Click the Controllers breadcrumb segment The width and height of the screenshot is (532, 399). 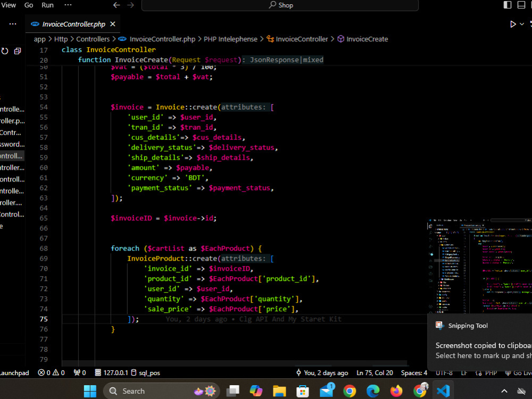click(93, 39)
